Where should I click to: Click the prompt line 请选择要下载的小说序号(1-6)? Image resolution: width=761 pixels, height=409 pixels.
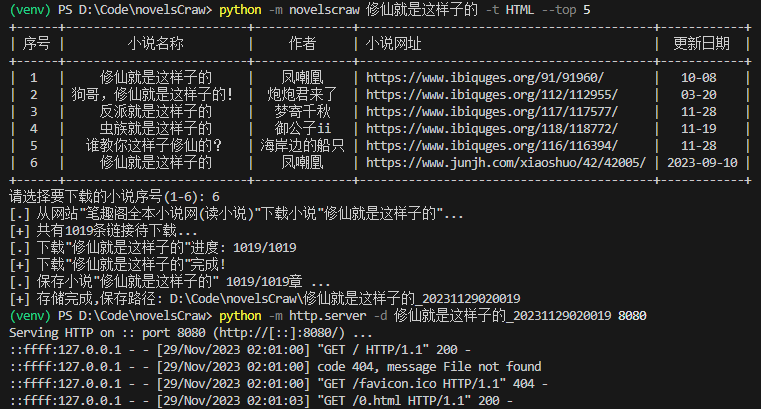point(114,196)
